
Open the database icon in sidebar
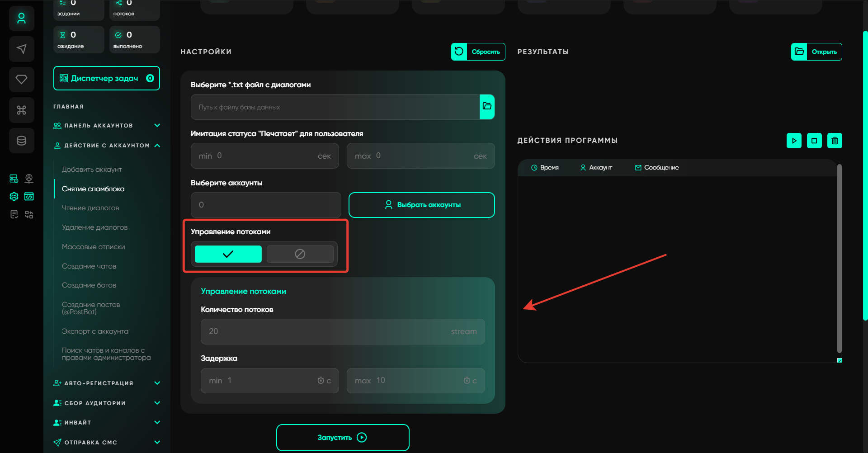(21, 141)
